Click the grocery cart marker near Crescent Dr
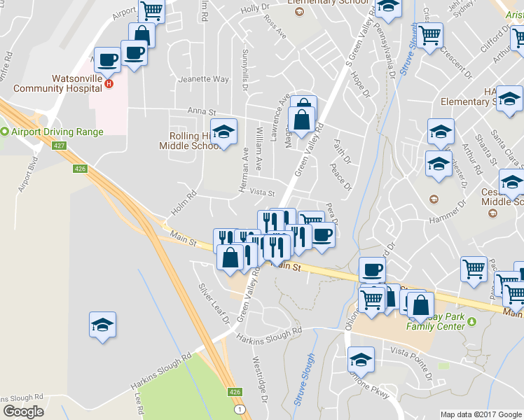The height and width of the screenshot is (420, 524). pos(429,37)
